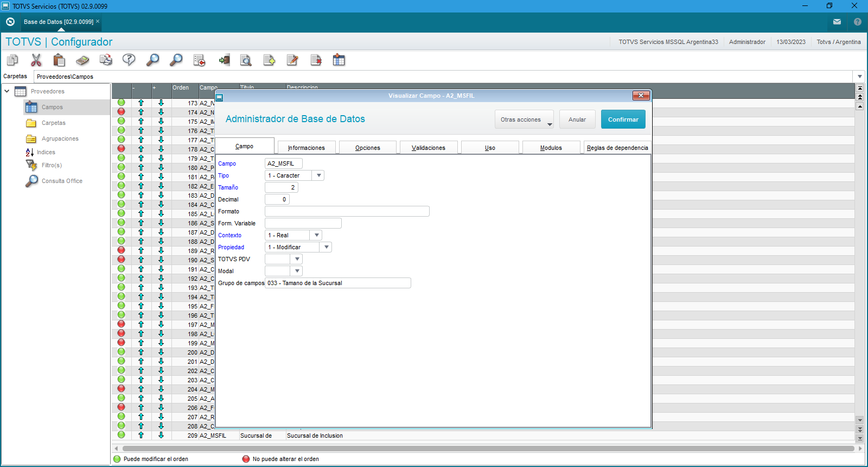Select Filtro(s) in the sidebar
The height and width of the screenshot is (467, 868).
(x=52, y=165)
